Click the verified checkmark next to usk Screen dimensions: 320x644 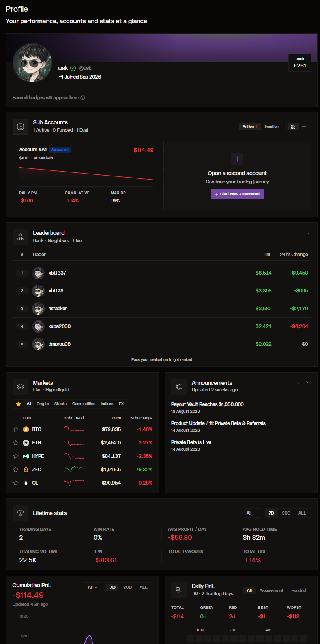tap(73, 68)
